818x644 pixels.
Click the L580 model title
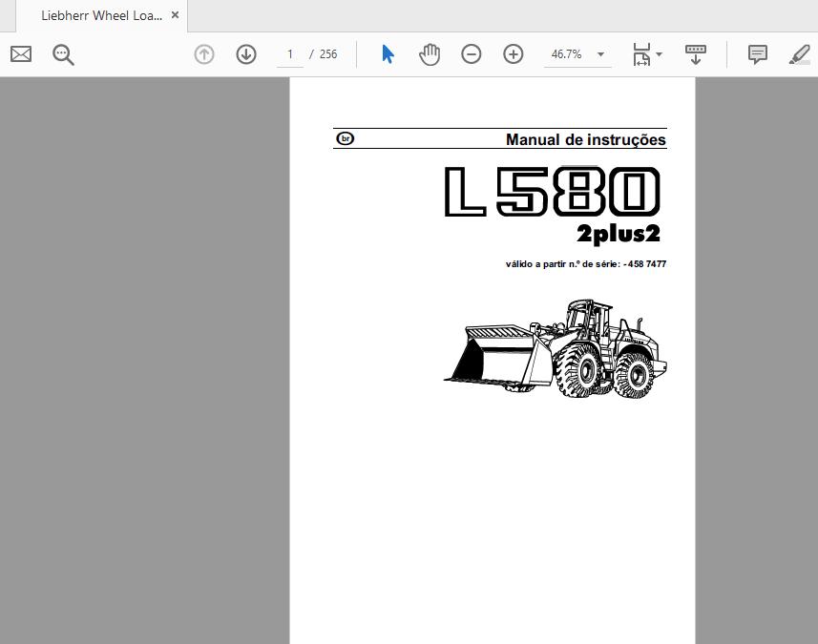[x=552, y=192]
